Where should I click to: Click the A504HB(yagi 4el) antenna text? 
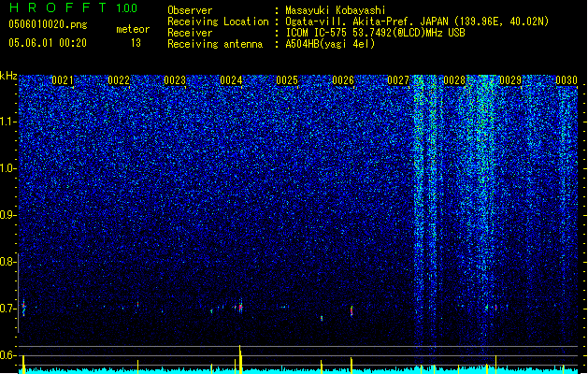(330, 44)
